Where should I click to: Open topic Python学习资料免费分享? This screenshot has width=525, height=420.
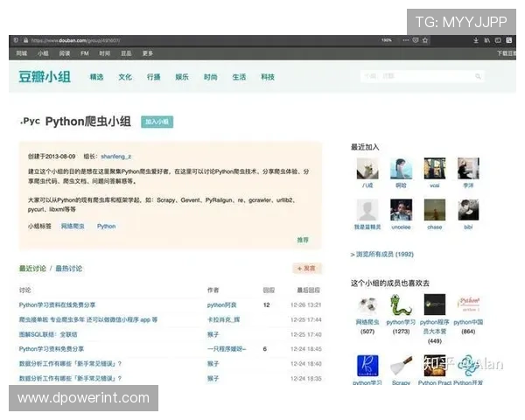(52, 348)
